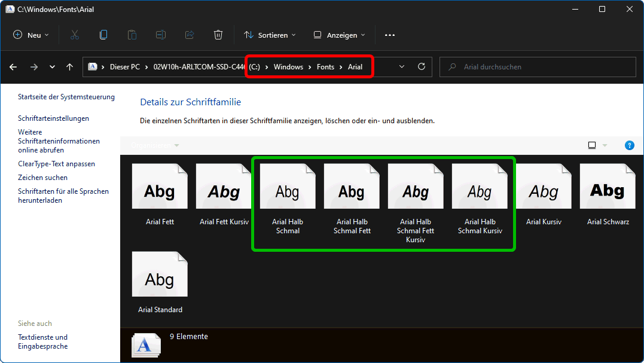Navigate back with the left arrow
Image resolution: width=644 pixels, height=363 pixels.
coord(13,67)
